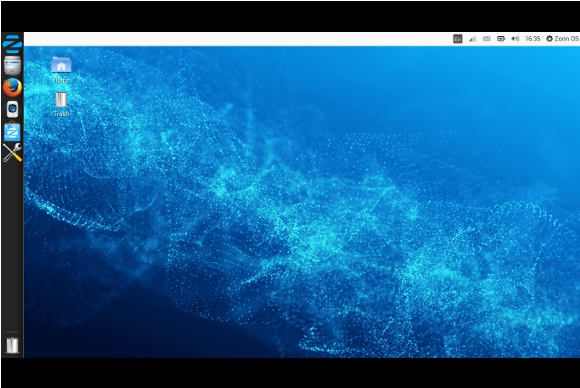Open the Files manager in dock
580x388 pixels.
[12, 65]
